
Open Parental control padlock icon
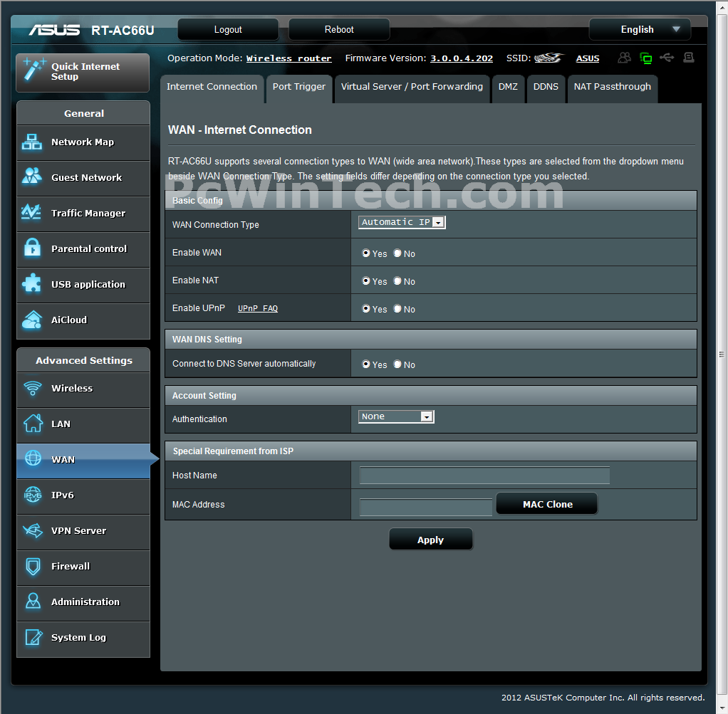pyautogui.click(x=32, y=248)
